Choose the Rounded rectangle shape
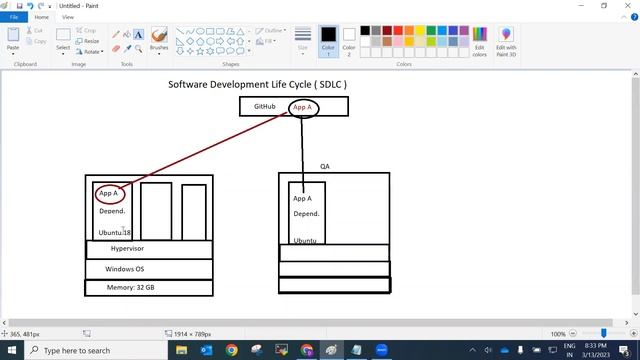The width and height of the screenshot is (640, 360). tap(220, 31)
